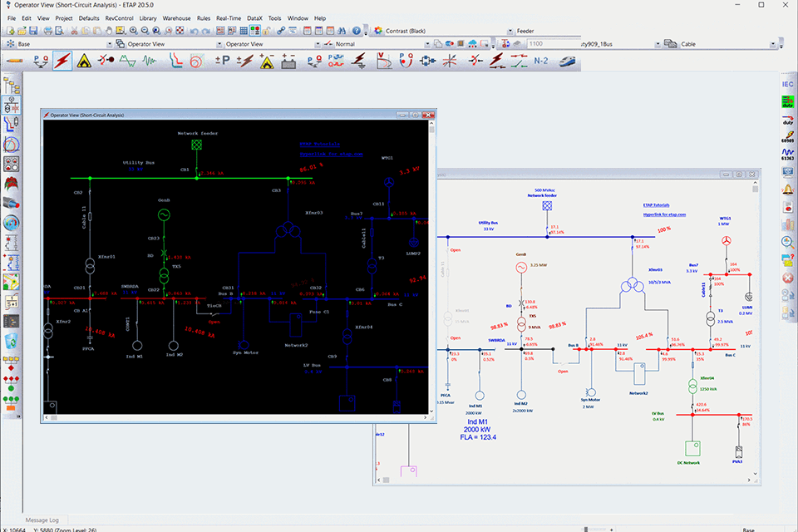This screenshot has width=798, height=532.
Task: Toggle the grid display icon
Action: coord(244,31)
